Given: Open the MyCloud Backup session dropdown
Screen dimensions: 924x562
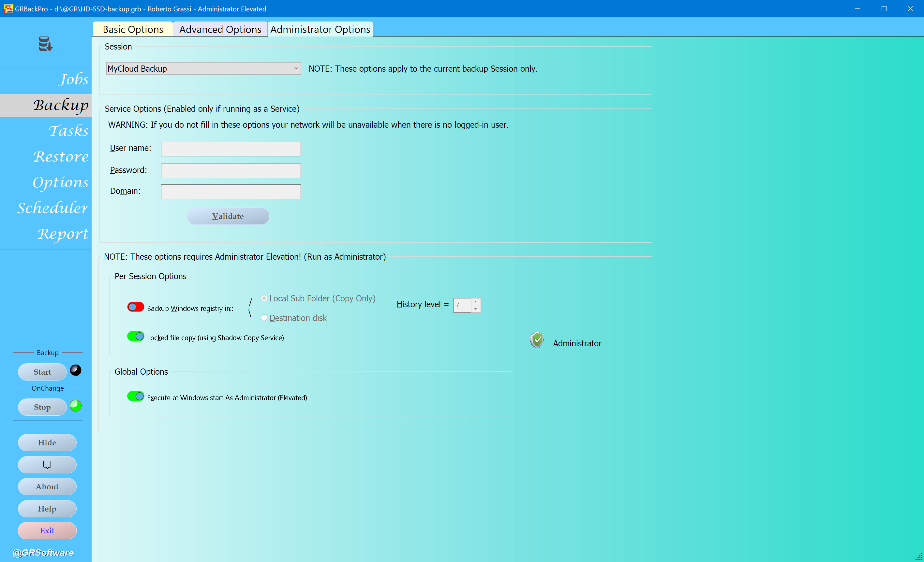Looking at the screenshot, I should pyautogui.click(x=295, y=68).
